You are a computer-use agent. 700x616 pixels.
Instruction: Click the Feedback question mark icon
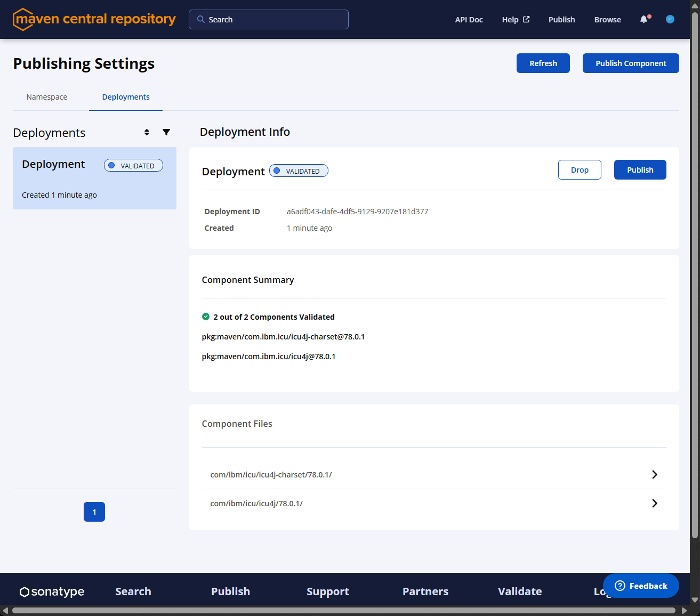click(620, 586)
